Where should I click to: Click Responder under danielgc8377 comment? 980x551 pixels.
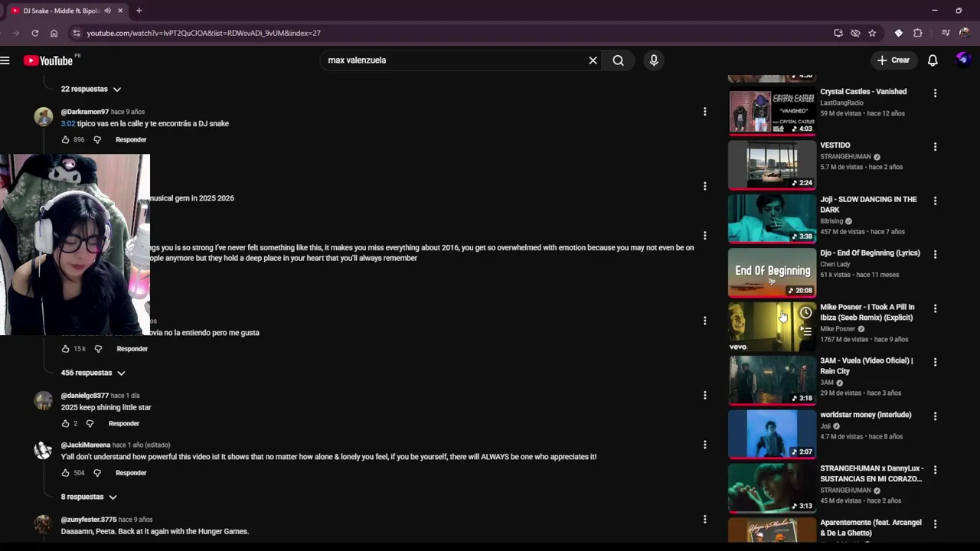coord(124,424)
